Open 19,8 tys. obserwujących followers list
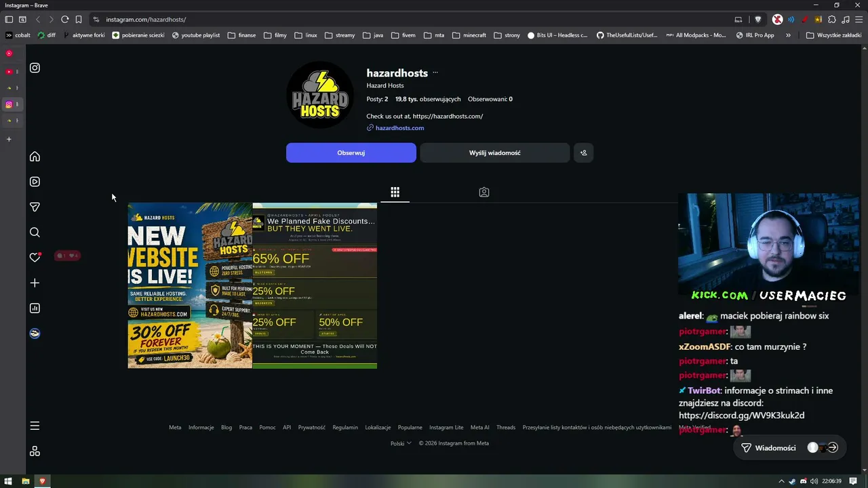The image size is (868, 488). pyautogui.click(x=428, y=99)
